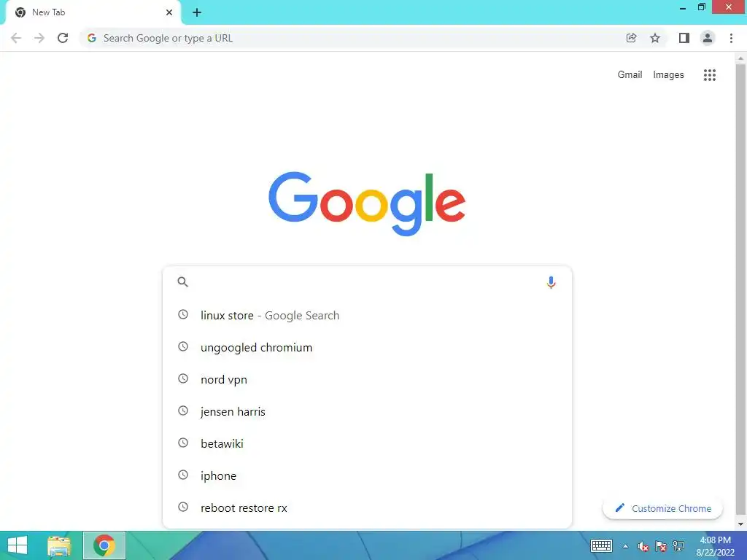Minimize the Chrome window
Viewport: 747px width, 560px height.
pyautogui.click(x=682, y=7)
